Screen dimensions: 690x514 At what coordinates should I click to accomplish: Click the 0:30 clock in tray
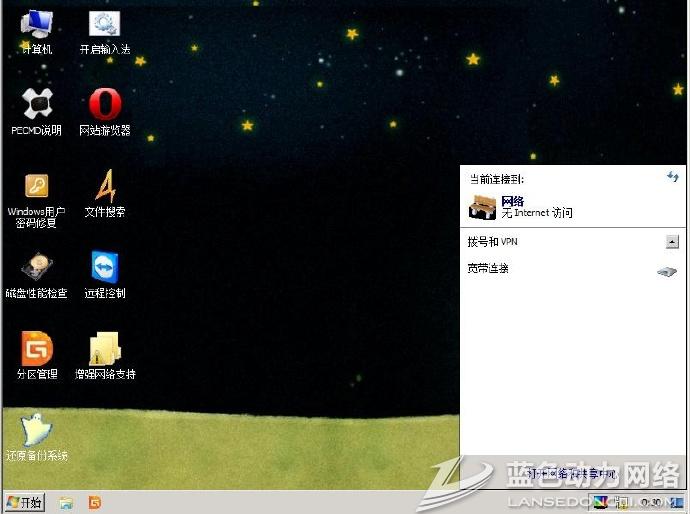(x=651, y=502)
